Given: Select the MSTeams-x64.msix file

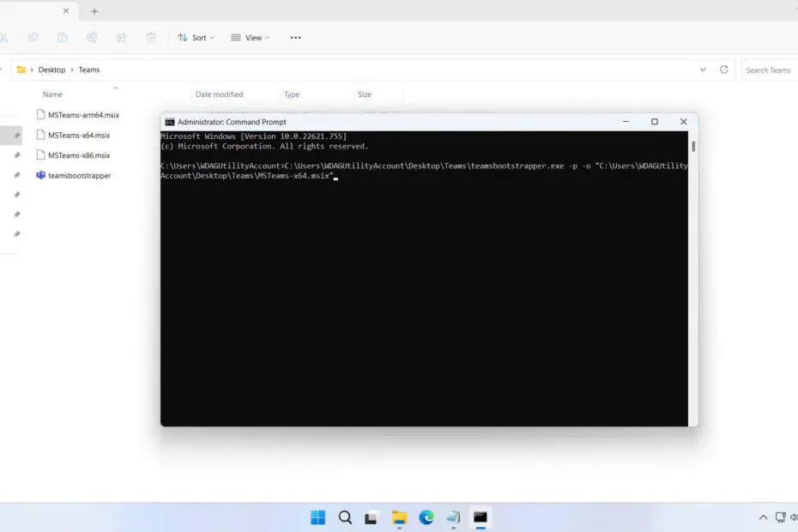Looking at the screenshot, I should click(x=79, y=135).
